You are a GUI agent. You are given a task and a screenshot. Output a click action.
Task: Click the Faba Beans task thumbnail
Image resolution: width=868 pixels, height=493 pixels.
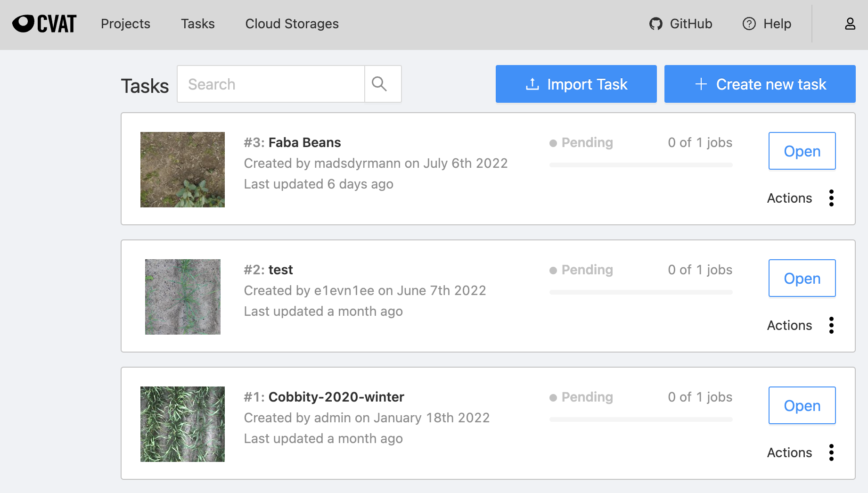click(x=182, y=169)
